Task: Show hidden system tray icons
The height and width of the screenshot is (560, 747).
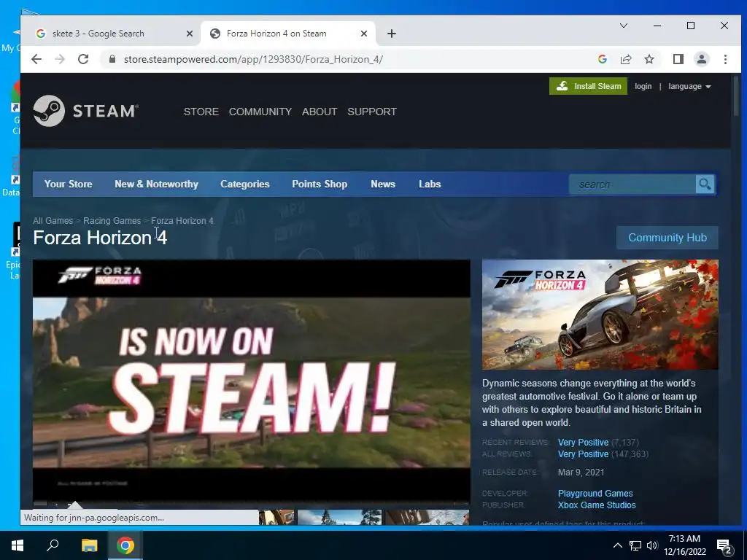Action: click(617, 545)
